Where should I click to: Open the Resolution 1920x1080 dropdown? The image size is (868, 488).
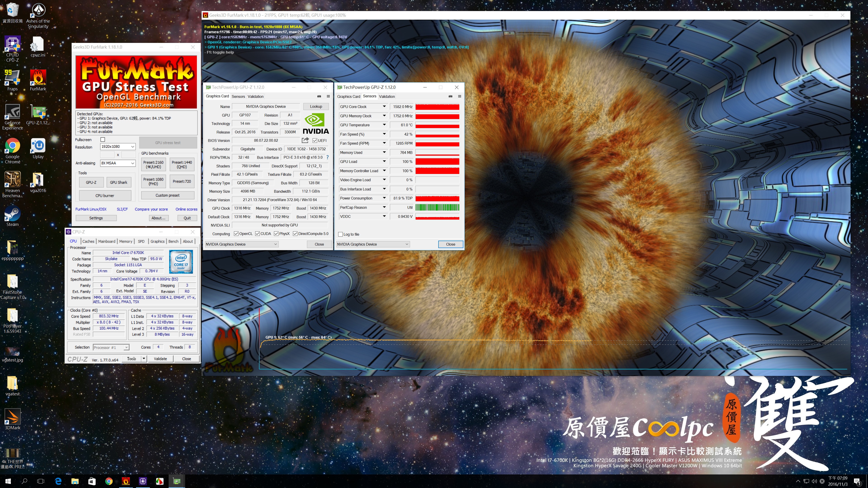tap(118, 146)
